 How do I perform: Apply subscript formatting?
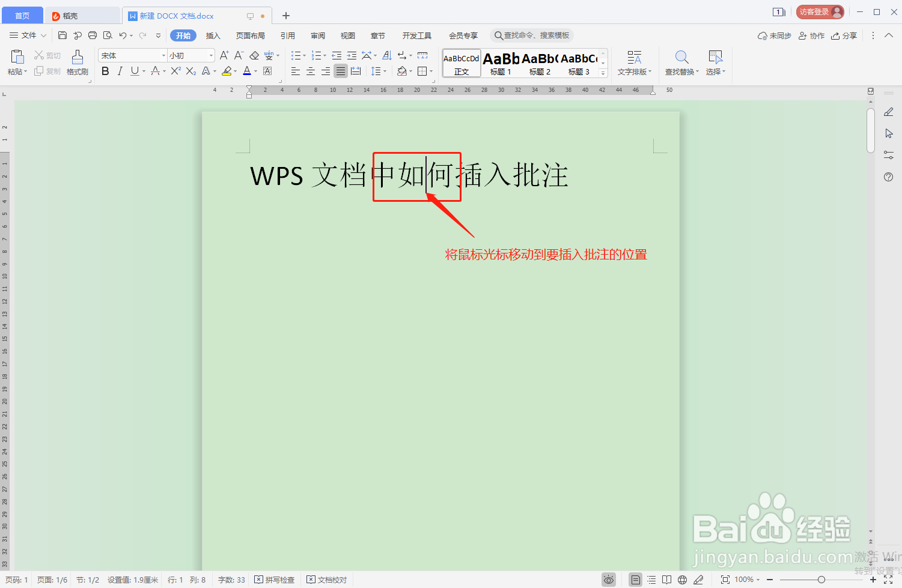point(191,71)
